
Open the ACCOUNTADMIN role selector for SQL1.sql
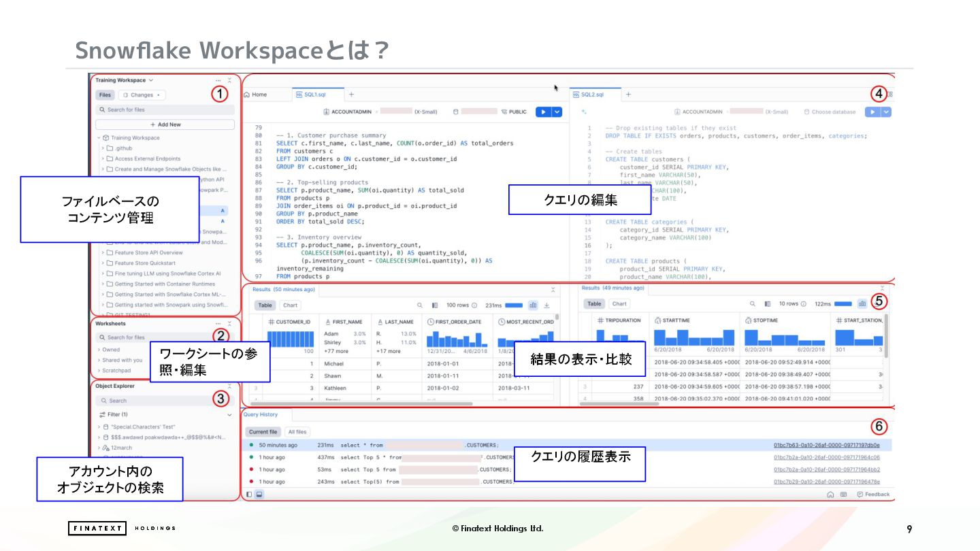coord(348,112)
